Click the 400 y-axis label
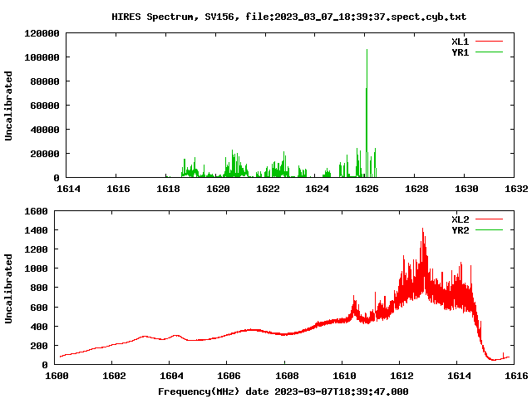 coord(39,327)
